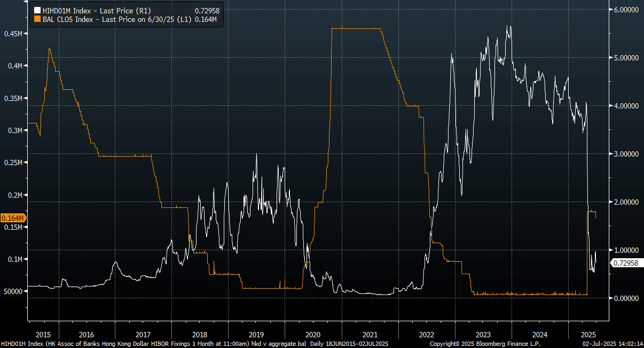Click the orange BAL CLOS legend swatch
Image resolution: width=644 pixels, height=348 pixels.
point(37,19)
